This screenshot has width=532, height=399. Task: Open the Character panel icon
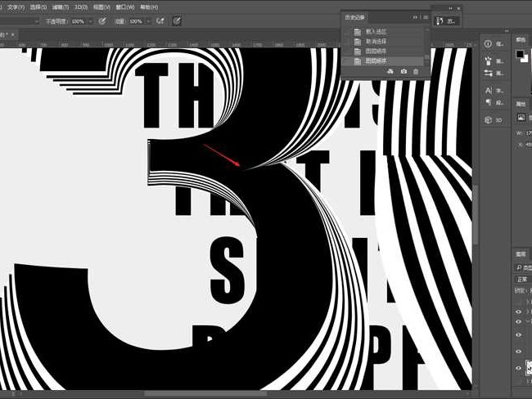pos(489,90)
